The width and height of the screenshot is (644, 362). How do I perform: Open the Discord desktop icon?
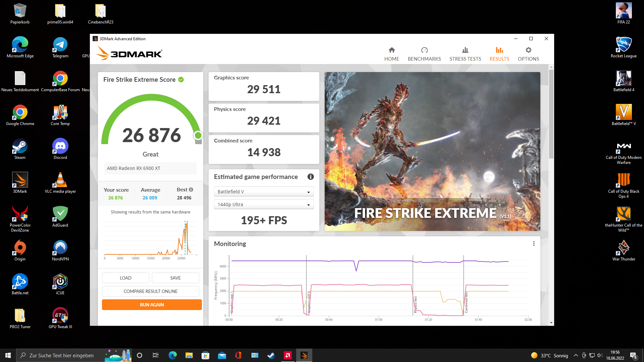point(60,149)
